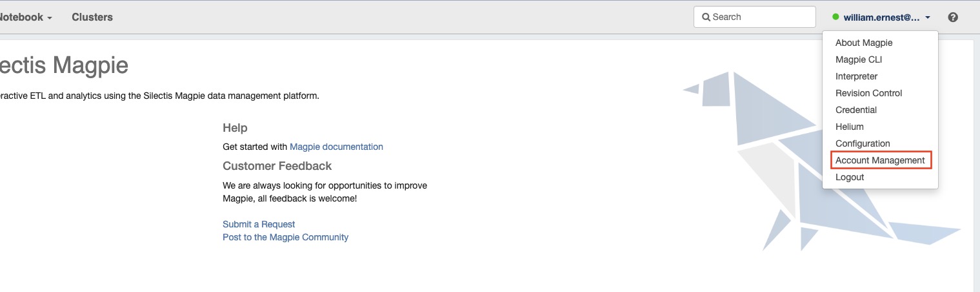Open Post to the Magpie Community link
Viewport: 980px width, 292px height.
coord(285,237)
